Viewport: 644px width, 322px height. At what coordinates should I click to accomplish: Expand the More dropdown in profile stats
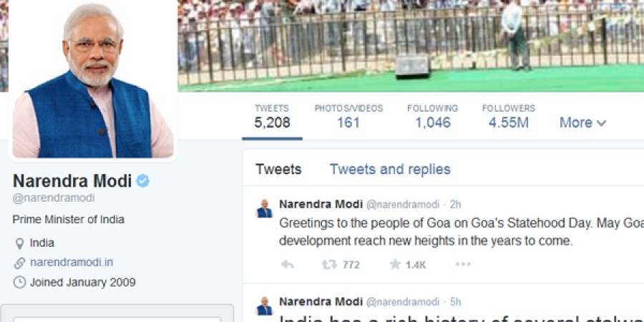pyautogui.click(x=582, y=122)
